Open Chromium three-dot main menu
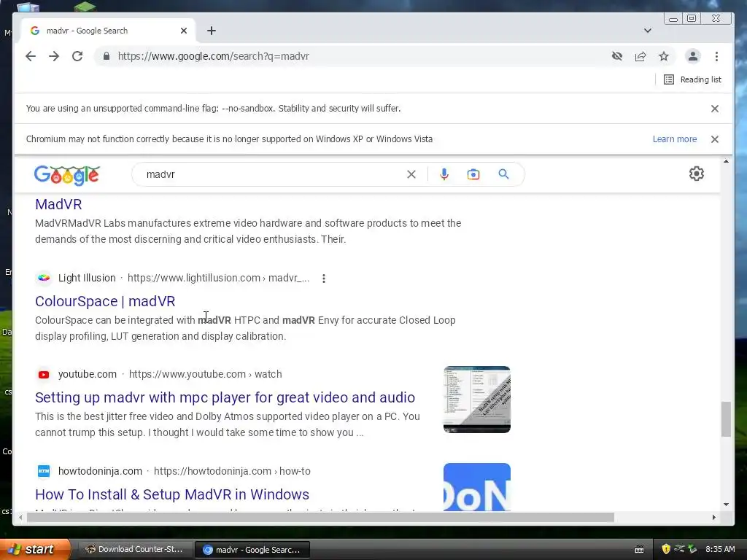 coord(716,56)
